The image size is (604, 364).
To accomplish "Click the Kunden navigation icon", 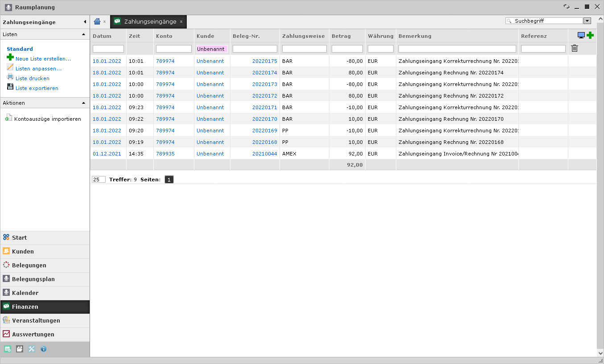I will 6,251.
